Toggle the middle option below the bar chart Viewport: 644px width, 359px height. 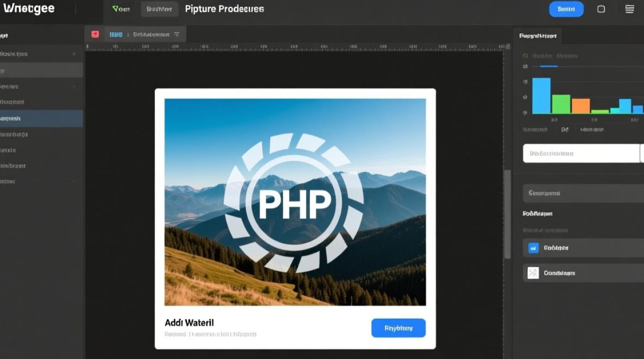tap(565, 129)
